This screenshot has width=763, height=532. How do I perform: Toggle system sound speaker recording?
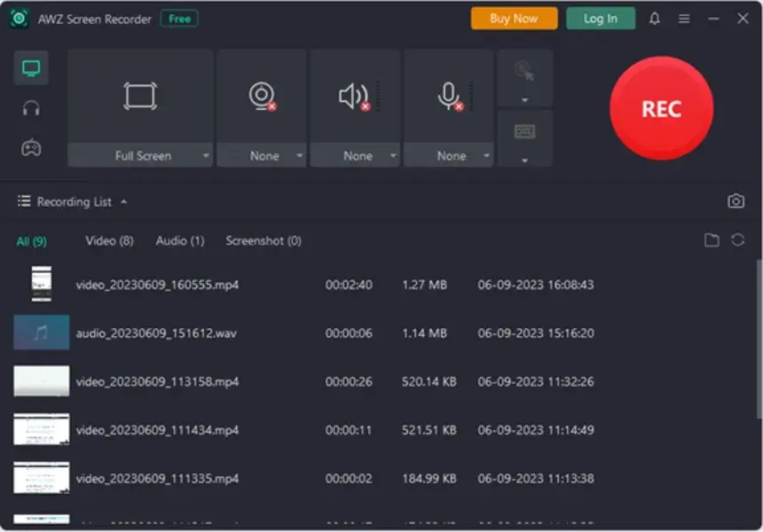tap(355, 97)
